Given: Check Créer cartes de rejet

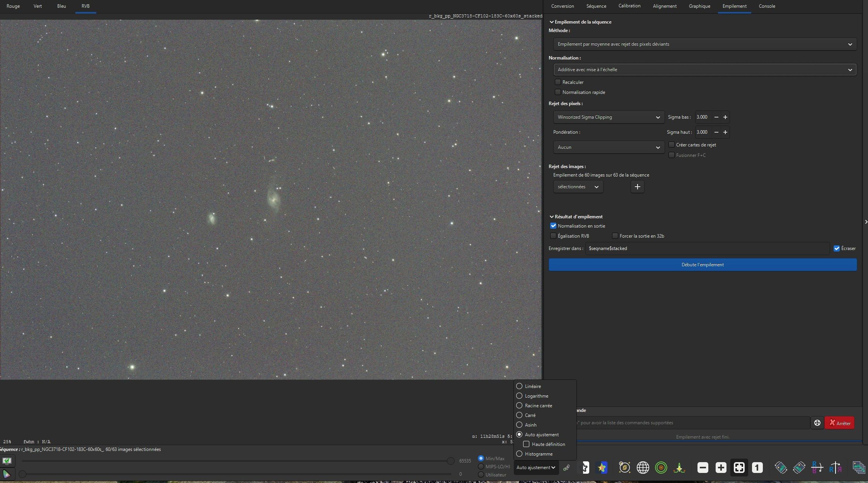Looking at the screenshot, I should point(672,145).
